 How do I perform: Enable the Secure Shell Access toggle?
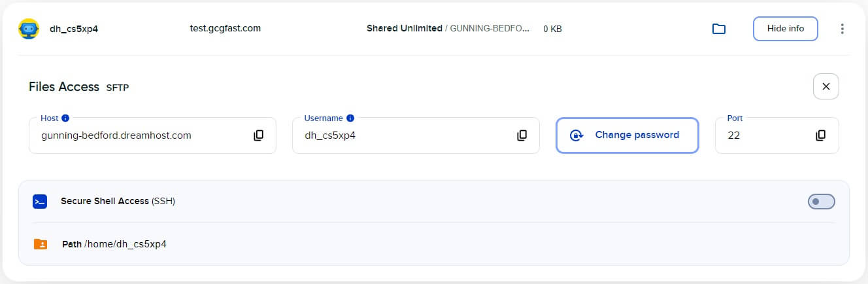(x=822, y=202)
